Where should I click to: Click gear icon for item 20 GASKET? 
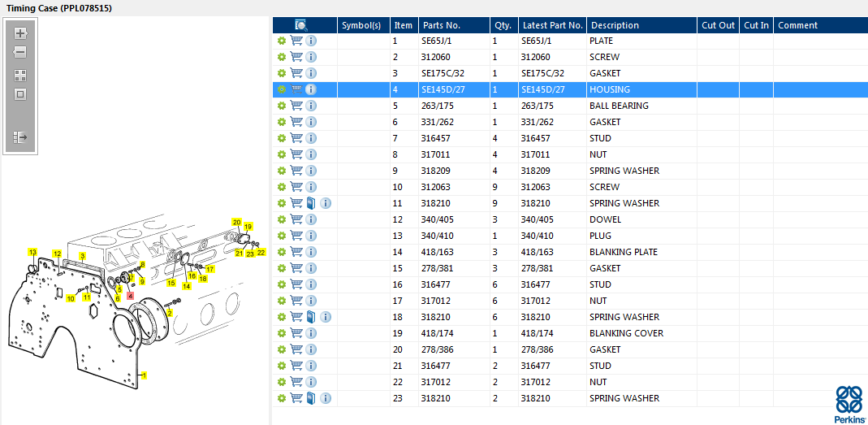(x=281, y=349)
